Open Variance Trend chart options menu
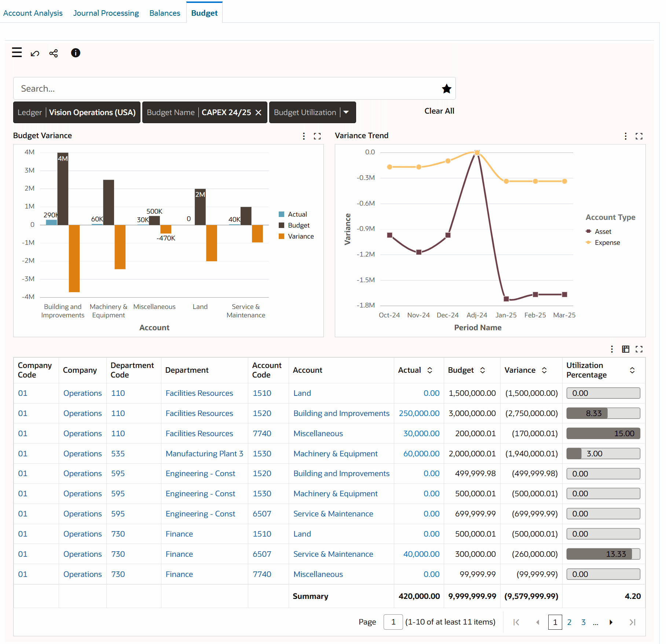The height and width of the screenshot is (644, 666). pos(626,136)
